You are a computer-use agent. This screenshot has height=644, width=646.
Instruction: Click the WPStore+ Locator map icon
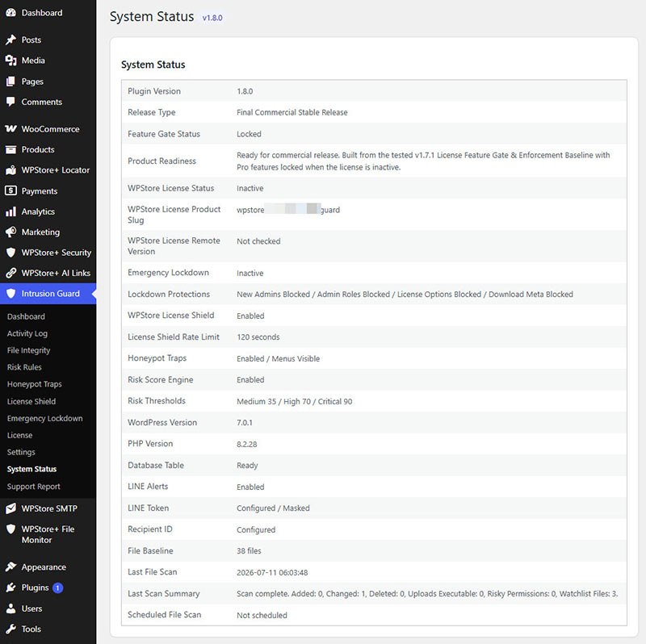pos(10,170)
